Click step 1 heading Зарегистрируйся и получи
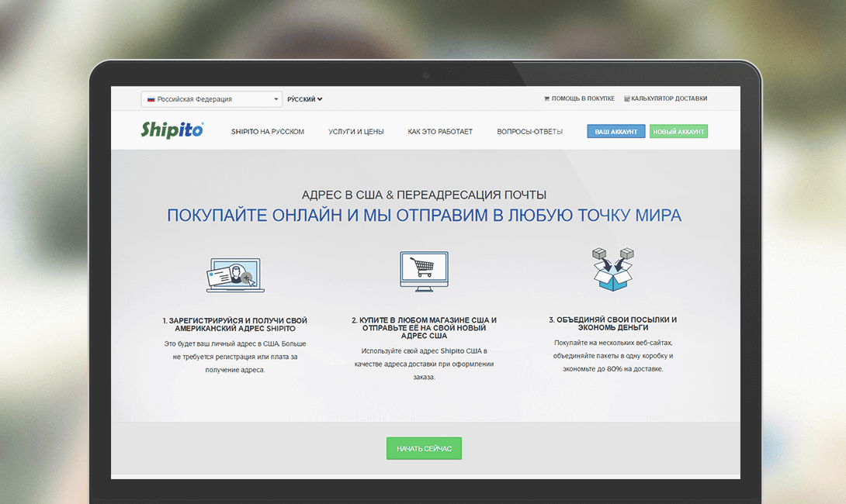 [235, 325]
